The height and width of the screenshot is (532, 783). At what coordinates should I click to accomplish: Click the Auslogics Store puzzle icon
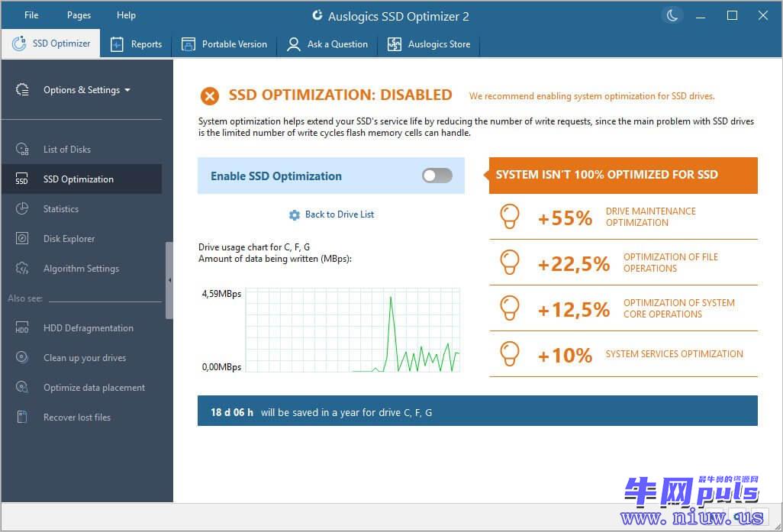point(395,44)
